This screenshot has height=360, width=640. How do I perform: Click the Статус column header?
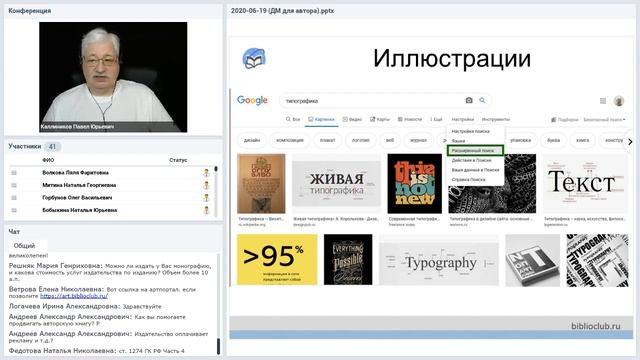178,160
